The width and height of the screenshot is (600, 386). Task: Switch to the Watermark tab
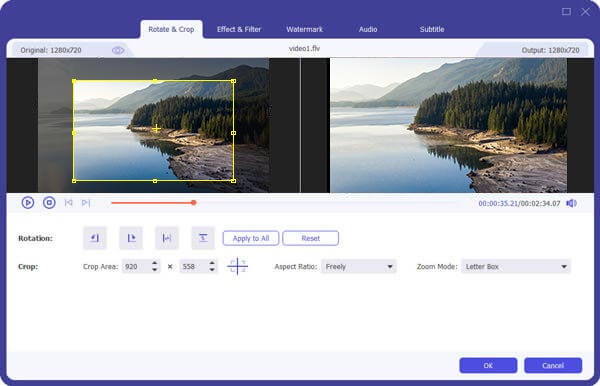305,29
